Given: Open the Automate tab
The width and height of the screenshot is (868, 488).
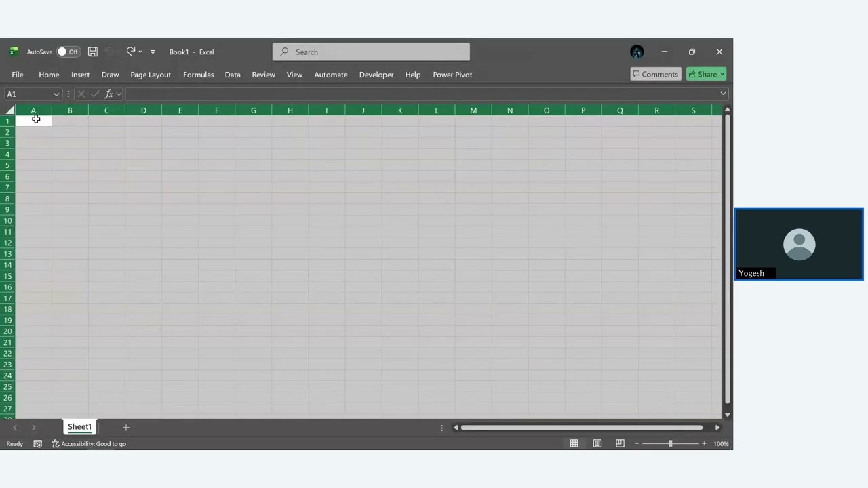Looking at the screenshot, I should click(x=331, y=75).
